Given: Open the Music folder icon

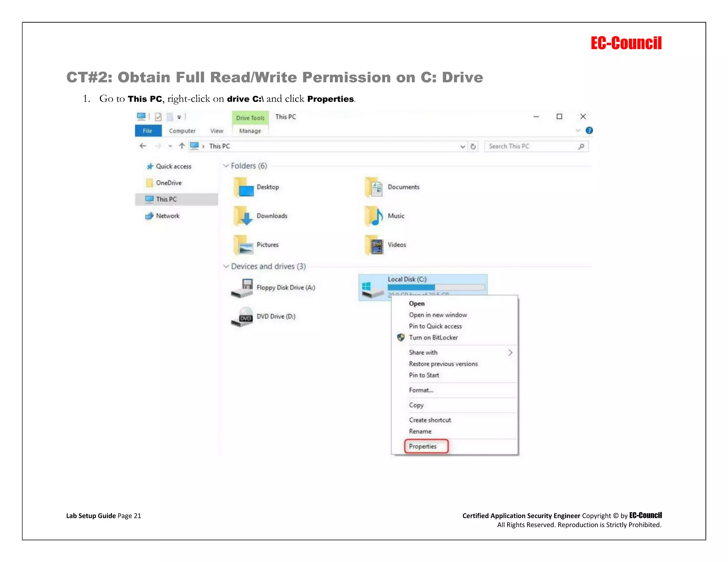Looking at the screenshot, I should (x=374, y=216).
